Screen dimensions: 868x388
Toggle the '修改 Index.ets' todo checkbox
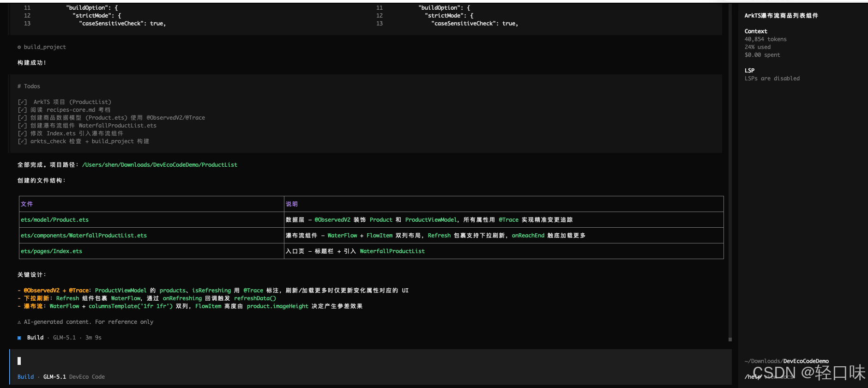click(22, 133)
